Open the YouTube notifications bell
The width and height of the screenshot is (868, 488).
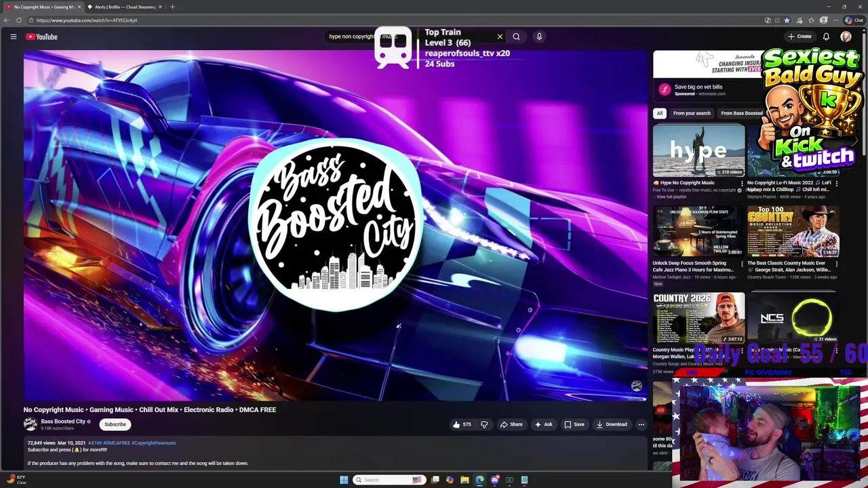[826, 37]
